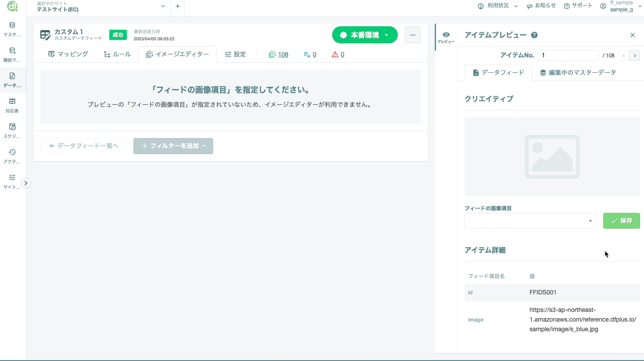Expand the left sidebar with chevron
This screenshot has height=361, width=644.
pyautogui.click(x=26, y=183)
